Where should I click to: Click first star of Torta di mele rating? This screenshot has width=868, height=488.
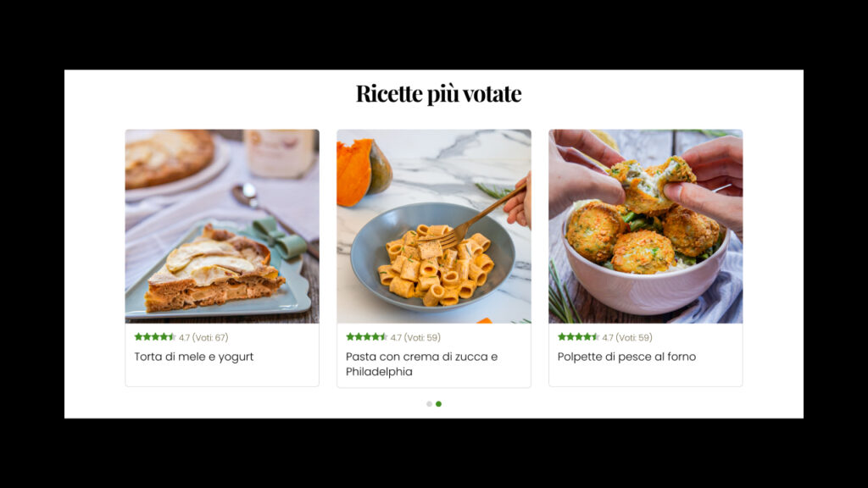pos(138,337)
